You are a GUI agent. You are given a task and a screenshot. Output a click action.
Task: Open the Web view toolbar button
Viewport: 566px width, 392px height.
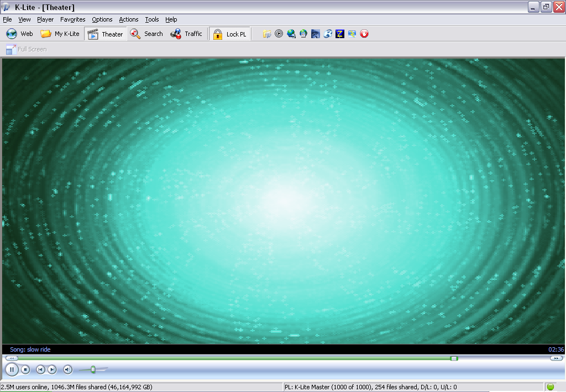19,34
